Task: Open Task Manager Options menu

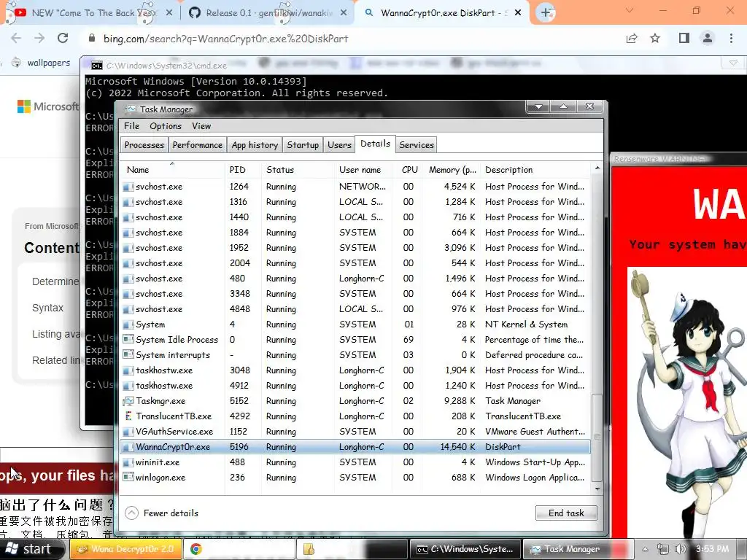Action: [x=166, y=126]
